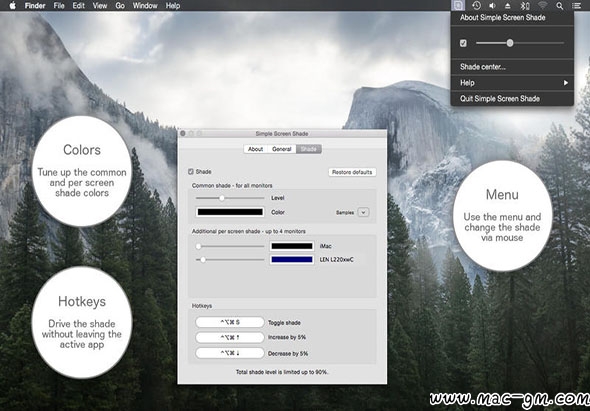The image size is (590, 411).
Task: Open the Wi-Fi status icon
Action: 542,6
